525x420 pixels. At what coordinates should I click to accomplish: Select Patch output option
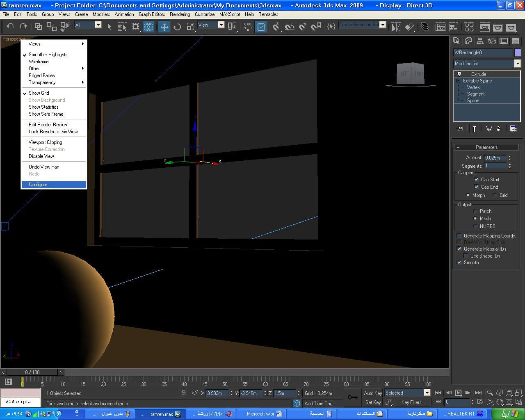(x=475, y=211)
